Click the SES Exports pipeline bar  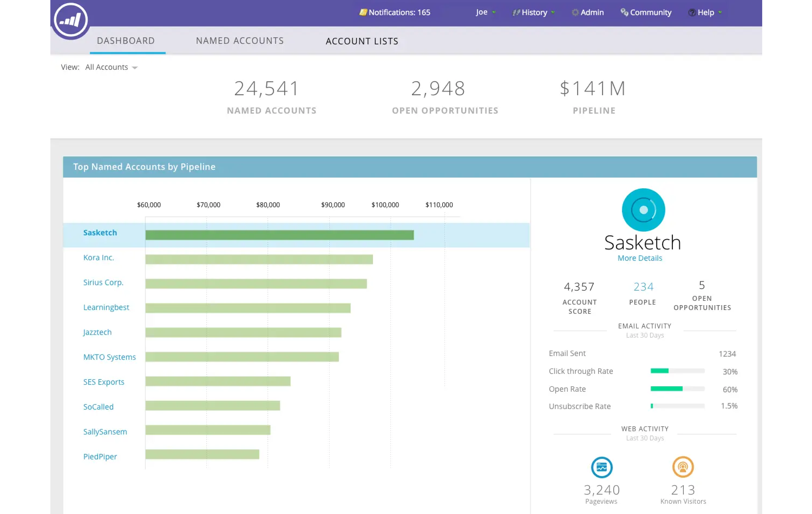[218, 381]
